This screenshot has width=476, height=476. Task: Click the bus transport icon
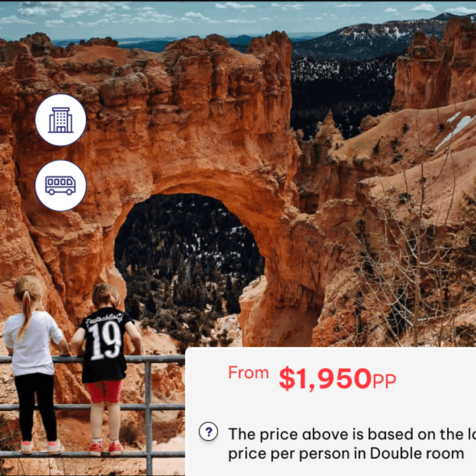[x=61, y=186]
